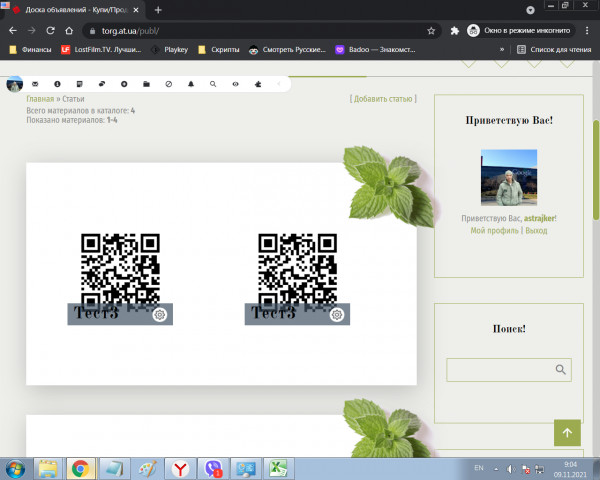This screenshot has width=600, height=480.
Task: Toggle the eye view icon in admin bar
Action: [235, 84]
